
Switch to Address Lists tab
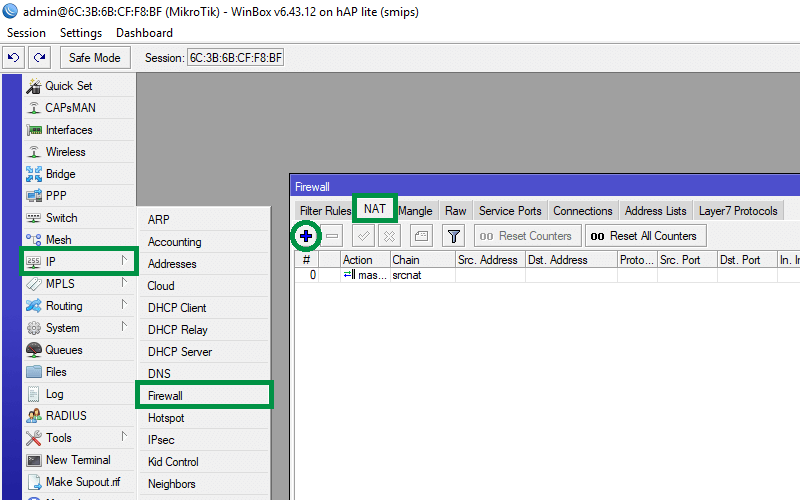[655, 211]
